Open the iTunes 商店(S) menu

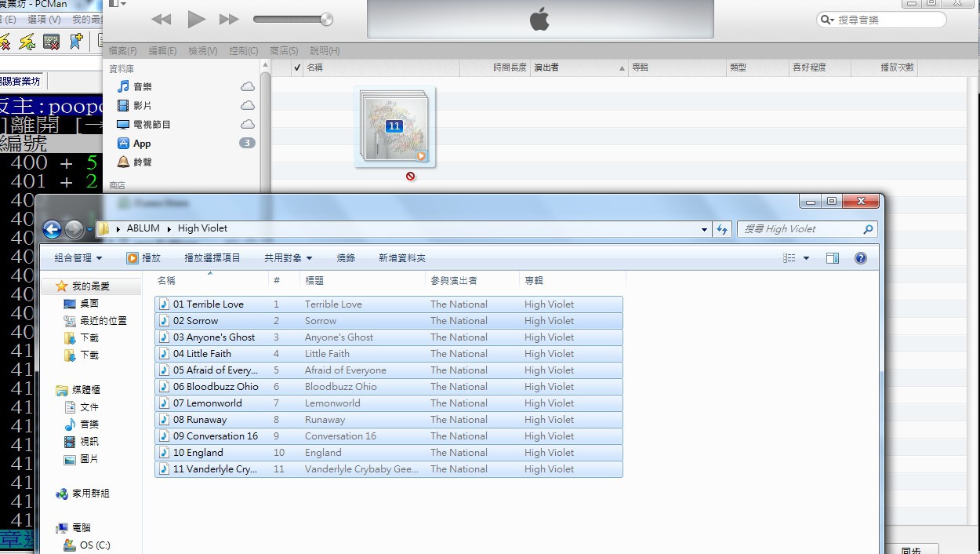(x=284, y=50)
